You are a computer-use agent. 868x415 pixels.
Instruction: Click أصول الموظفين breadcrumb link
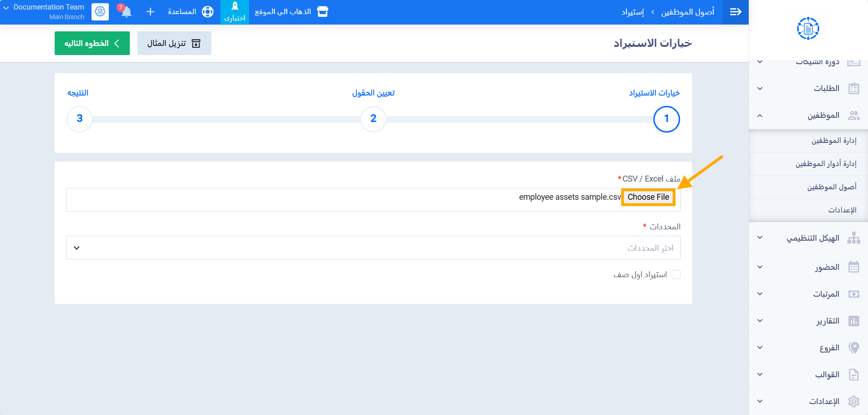tap(688, 12)
